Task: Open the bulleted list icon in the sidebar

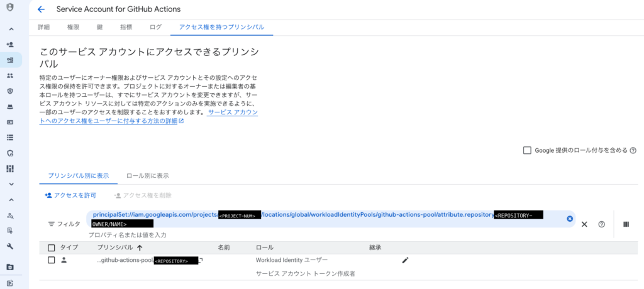Action: point(11,138)
